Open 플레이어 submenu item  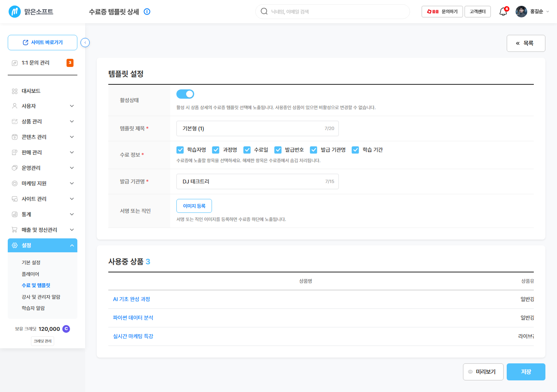(x=31, y=274)
